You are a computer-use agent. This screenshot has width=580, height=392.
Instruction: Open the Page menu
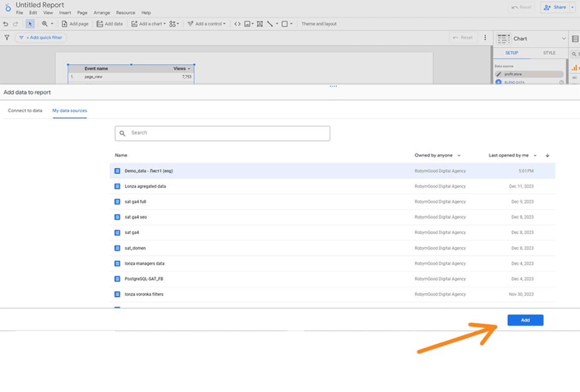coord(82,13)
